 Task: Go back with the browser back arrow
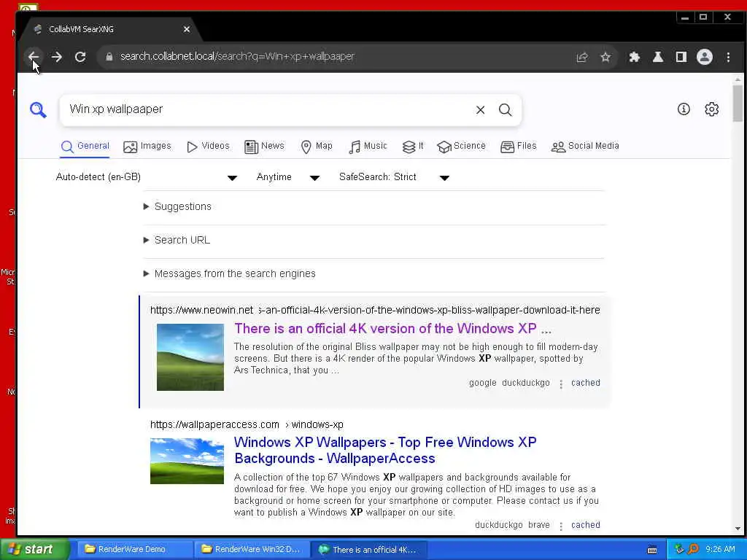coord(34,57)
